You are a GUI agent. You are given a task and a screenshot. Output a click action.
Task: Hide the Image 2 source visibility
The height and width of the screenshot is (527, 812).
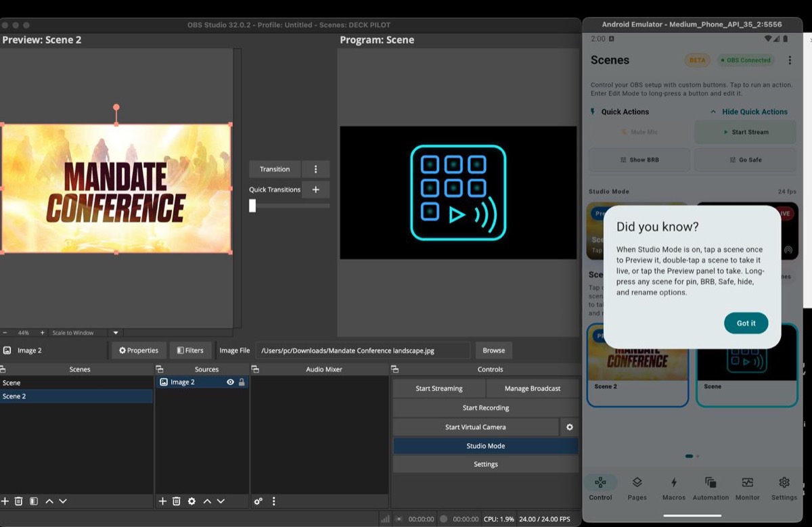pos(229,382)
